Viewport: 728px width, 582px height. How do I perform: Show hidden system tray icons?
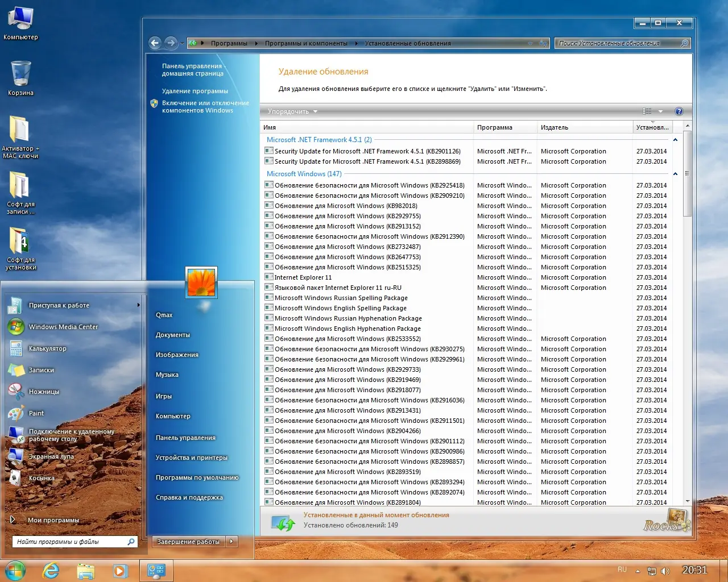pos(638,571)
